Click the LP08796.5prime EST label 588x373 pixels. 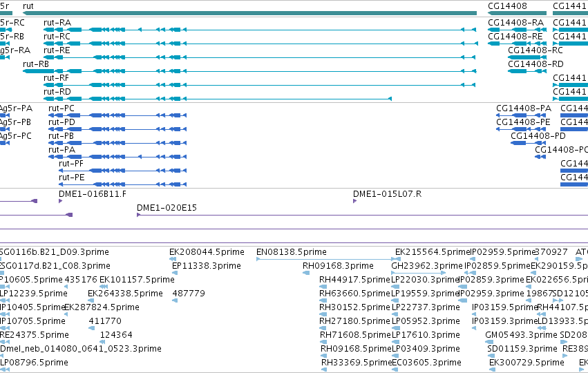(34, 363)
